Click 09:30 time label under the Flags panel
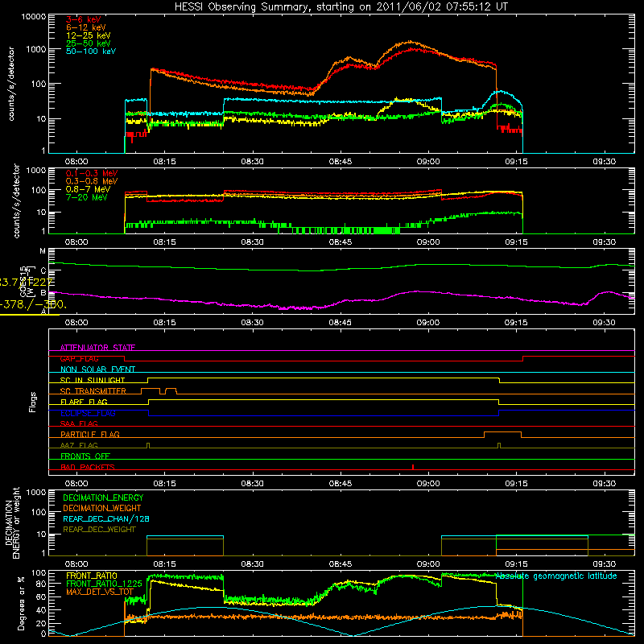This screenshot has width=644, height=644. [x=605, y=484]
